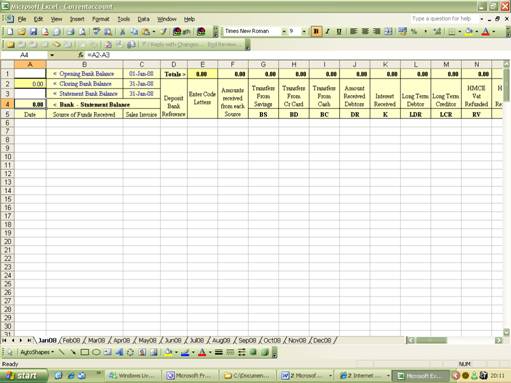Switch to C:\Documen... folder taskbar button
The image size is (511, 383).
[248, 376]
